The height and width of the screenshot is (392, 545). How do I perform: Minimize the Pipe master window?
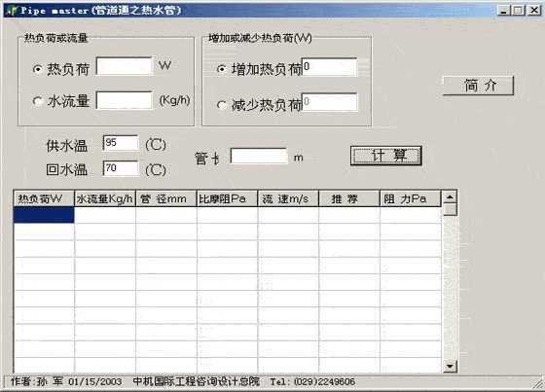coord(503,11)
